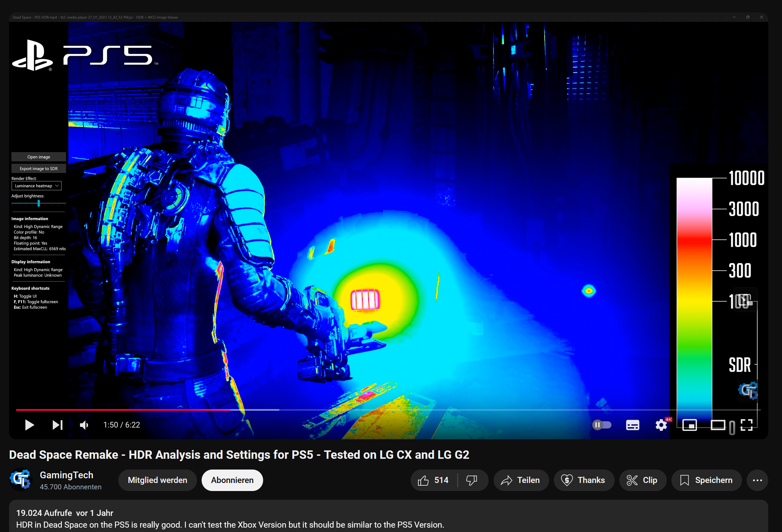
Task: Open the playback settings gear
Action: [x=661, y=425]
